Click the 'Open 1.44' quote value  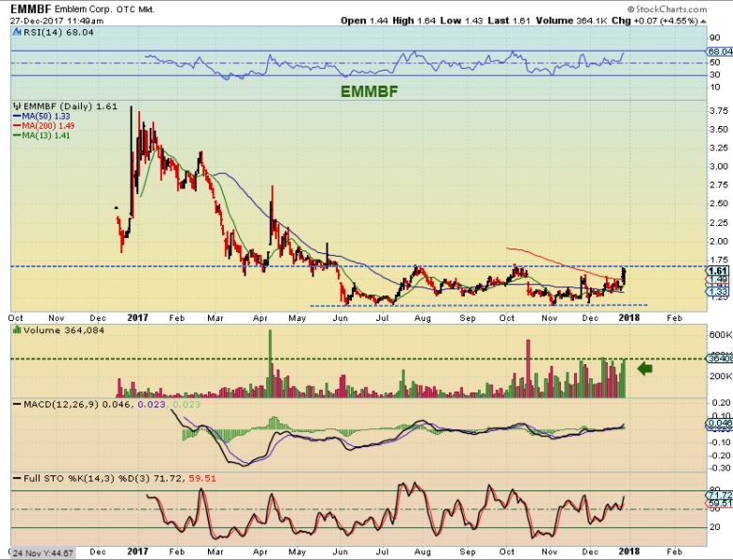tap(364, 21)
